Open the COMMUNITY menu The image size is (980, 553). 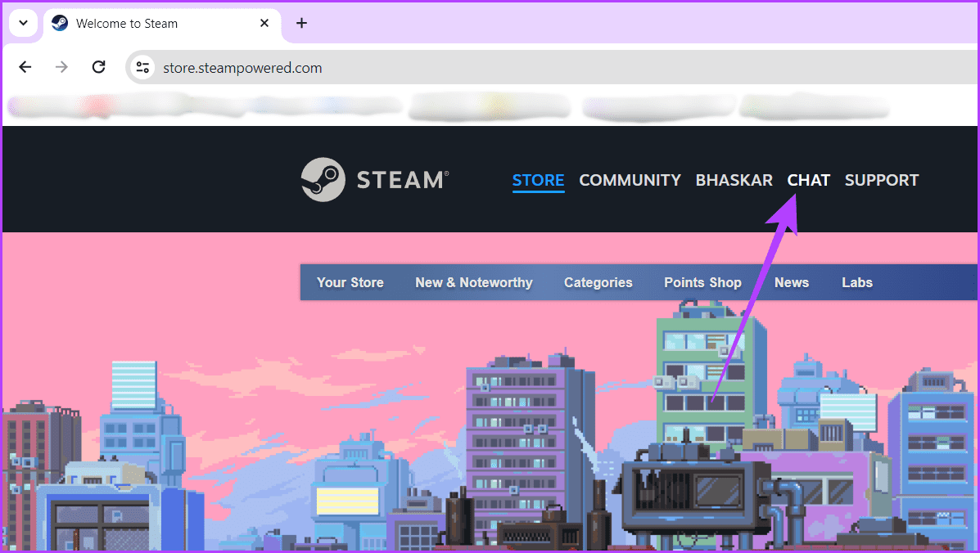point(630,180)
